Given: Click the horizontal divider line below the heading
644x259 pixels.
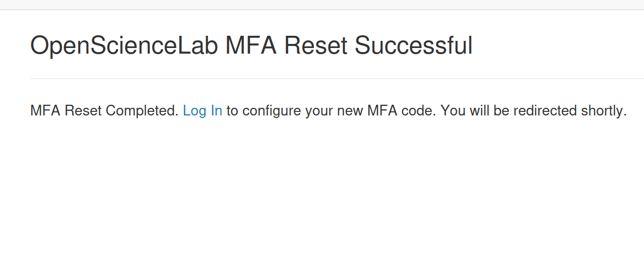Looking at the screenshot, I should click(x=337, y=79).
